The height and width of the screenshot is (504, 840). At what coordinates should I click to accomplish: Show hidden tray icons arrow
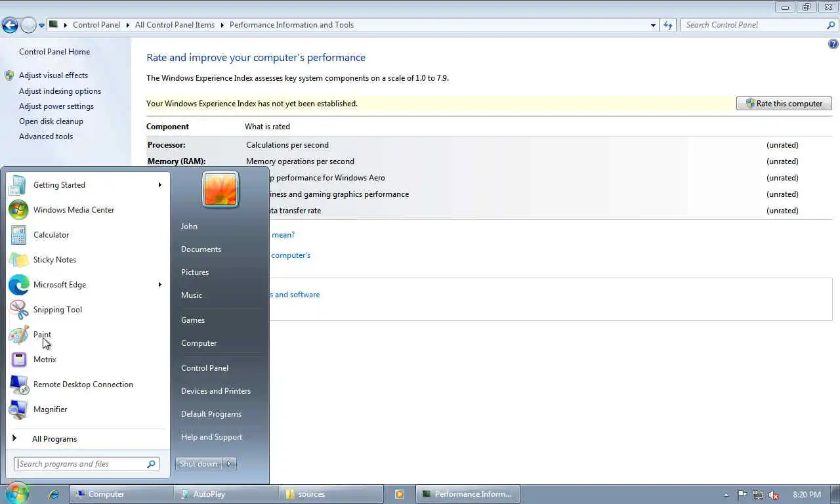click(726, 495)
